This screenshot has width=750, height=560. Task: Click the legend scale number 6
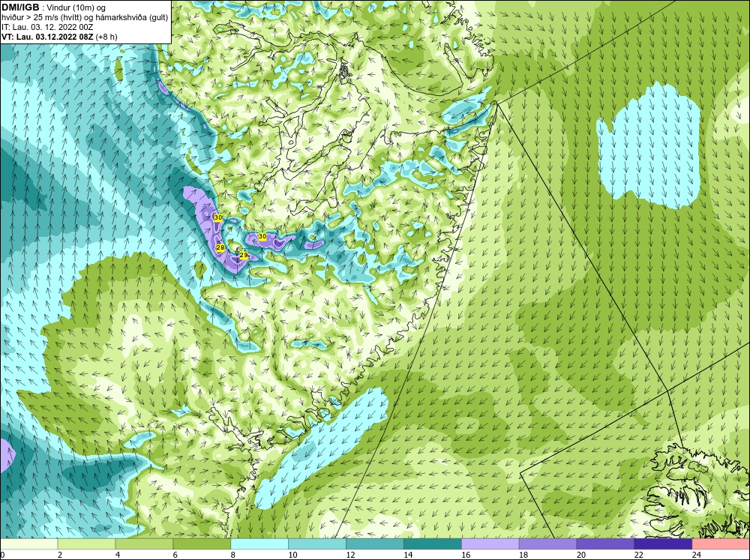pos(175,555)
